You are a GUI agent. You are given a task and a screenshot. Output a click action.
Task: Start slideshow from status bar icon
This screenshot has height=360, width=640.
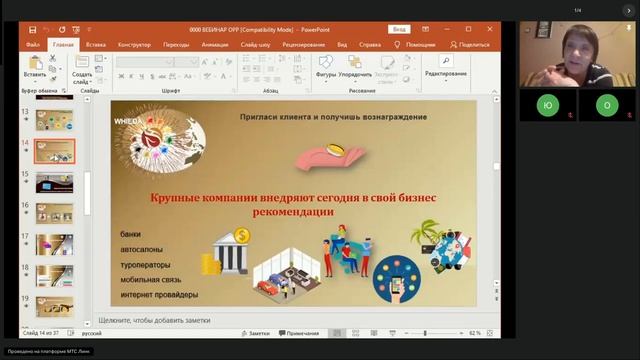(x=392, y=333)
